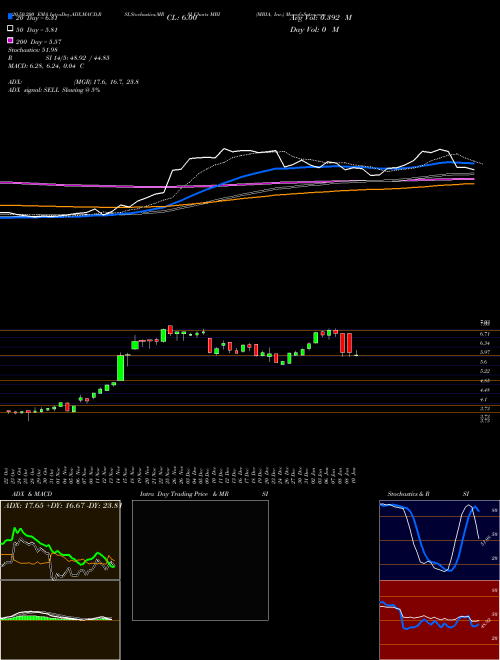
Task: Click the blue 20 Day EMA legend swatch
Action: point(10,16)
